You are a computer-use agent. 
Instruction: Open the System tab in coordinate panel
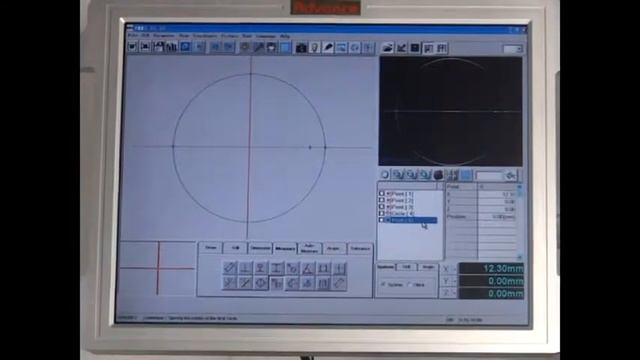(385, 267)
